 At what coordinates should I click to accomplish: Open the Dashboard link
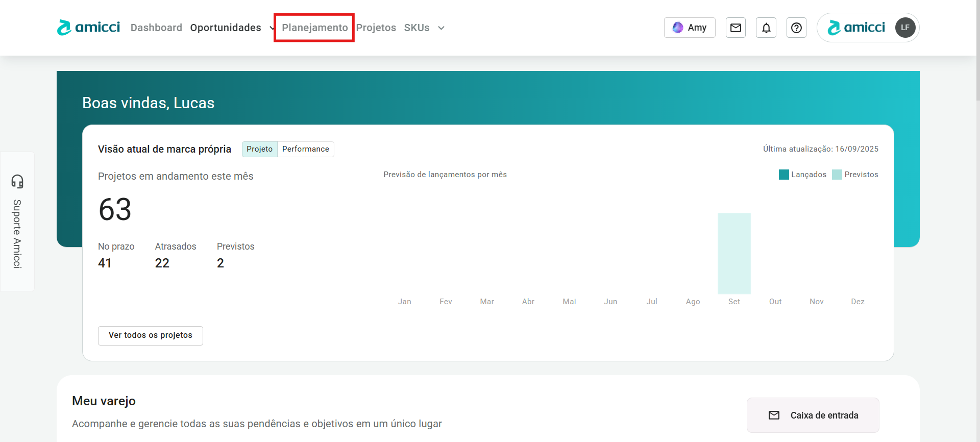[x=156, y=28]
